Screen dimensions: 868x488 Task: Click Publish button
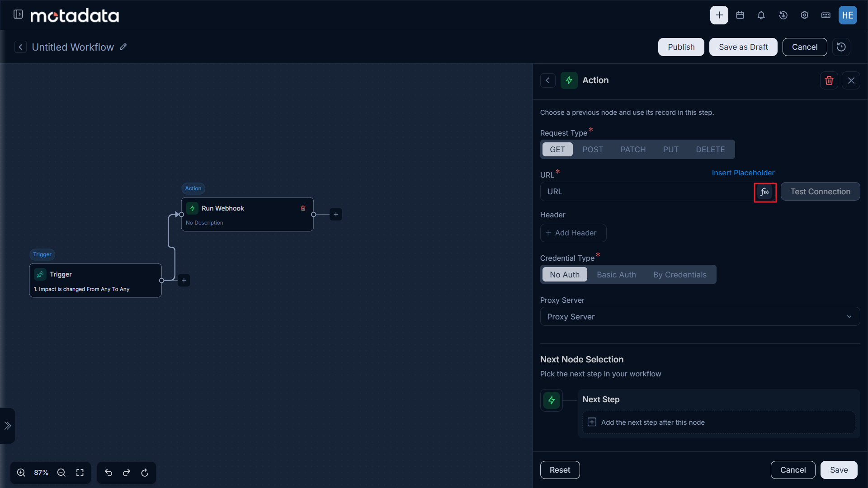pyautogui.click(x=681, y=47)
